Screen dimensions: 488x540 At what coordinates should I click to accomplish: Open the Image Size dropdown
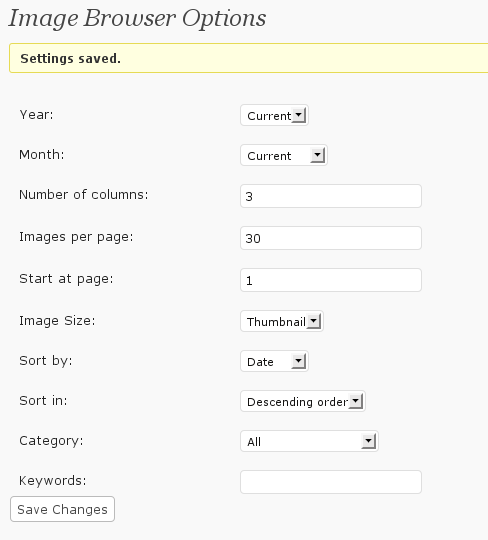click(282, 321)
